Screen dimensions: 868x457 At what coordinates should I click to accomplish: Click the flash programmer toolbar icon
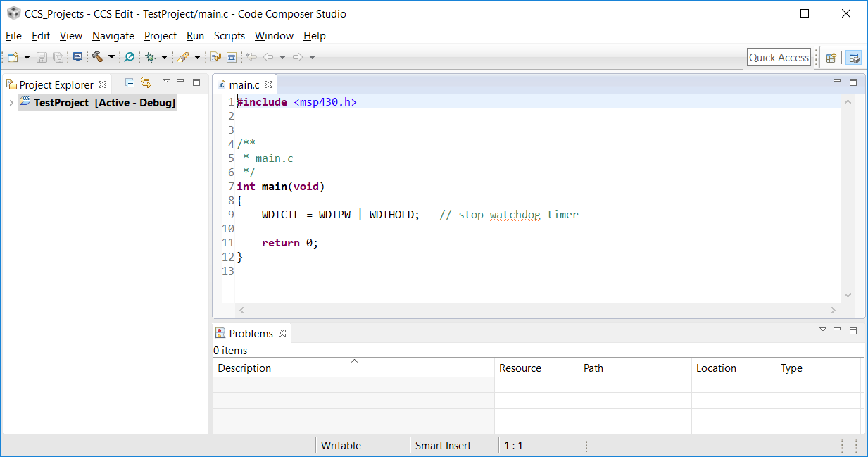click(184, 57)
